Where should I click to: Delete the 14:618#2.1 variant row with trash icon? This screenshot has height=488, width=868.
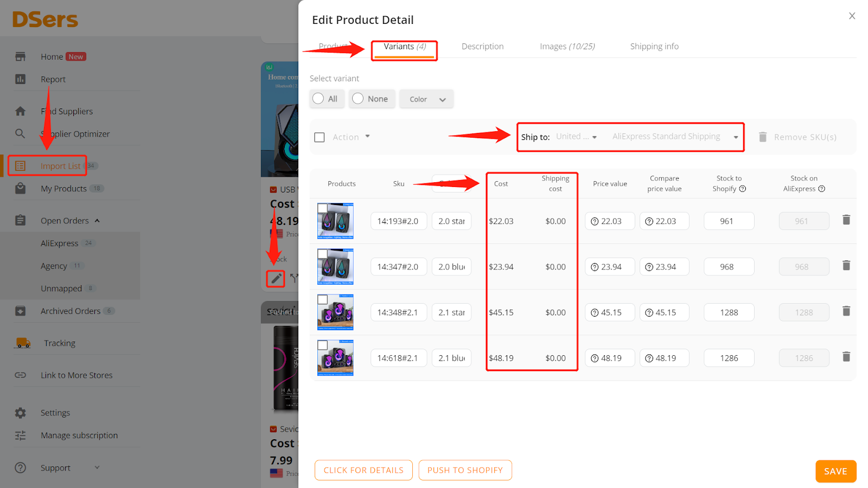coord(846,356)
